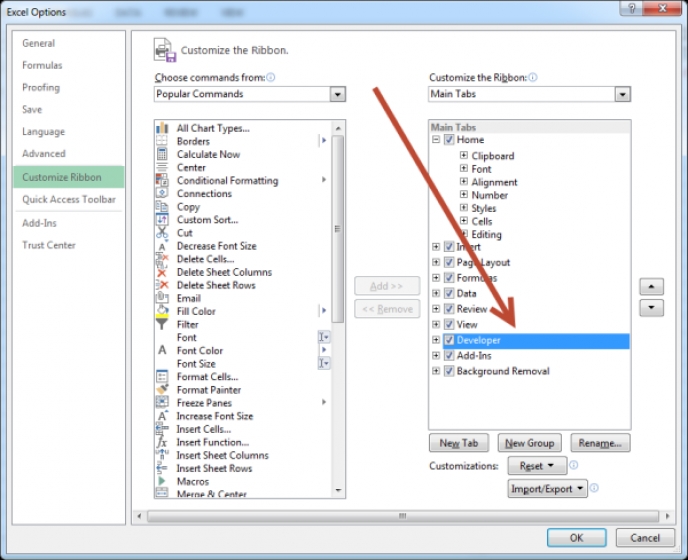Open the Advanced options category
Viewport: 688px width, 560px height.
pos(44,154)
